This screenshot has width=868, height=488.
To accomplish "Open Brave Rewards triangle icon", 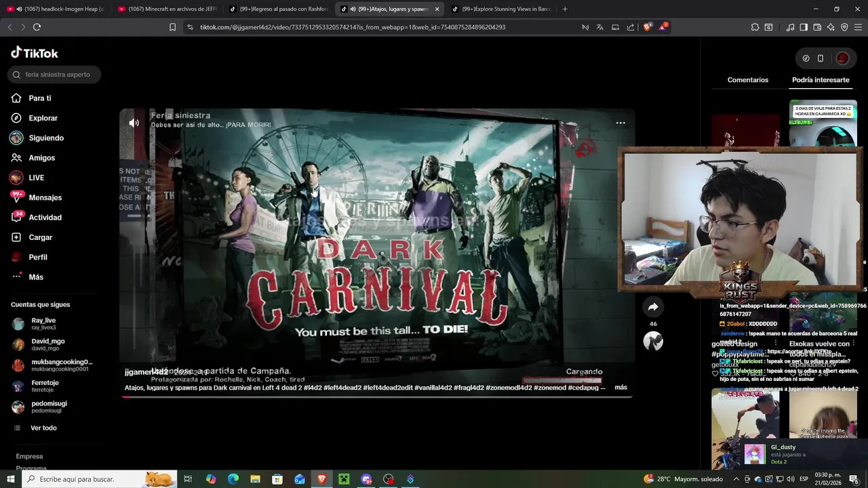I will coord(663,27).
